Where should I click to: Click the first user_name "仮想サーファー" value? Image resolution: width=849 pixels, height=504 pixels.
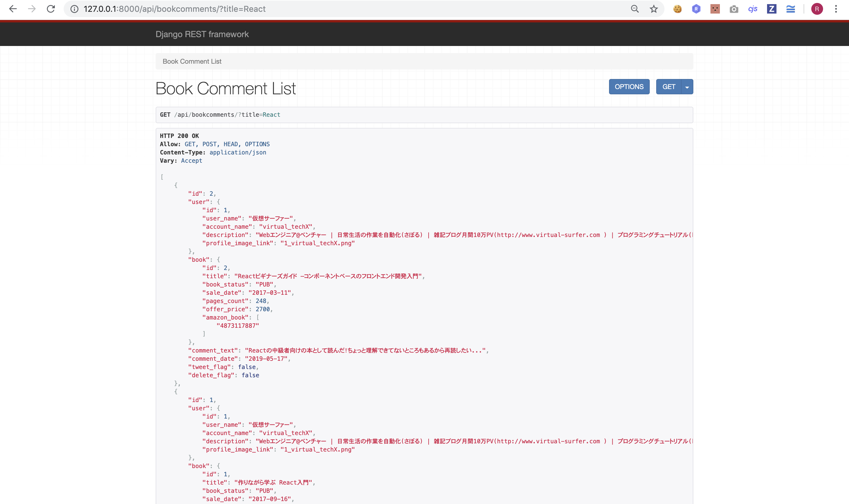pos(271,218)
